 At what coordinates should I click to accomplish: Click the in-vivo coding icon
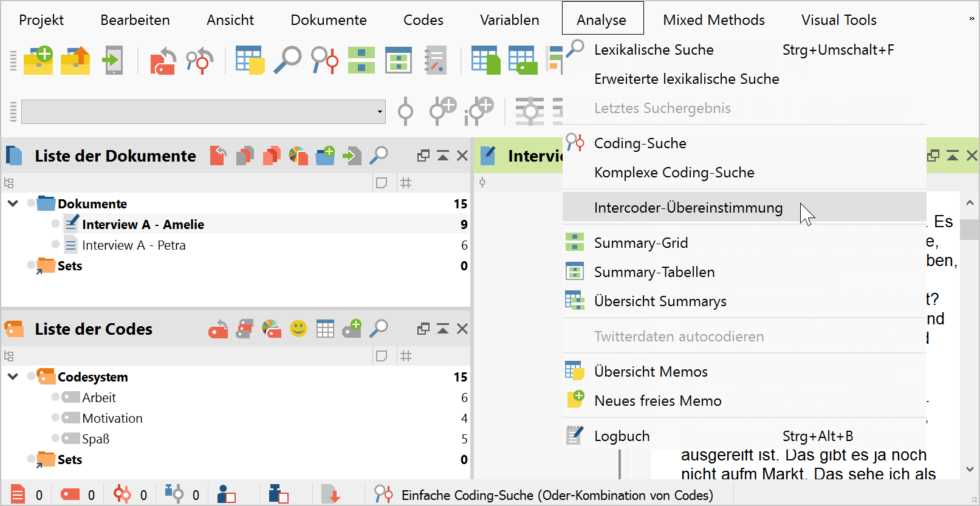[x=479, y=111]
